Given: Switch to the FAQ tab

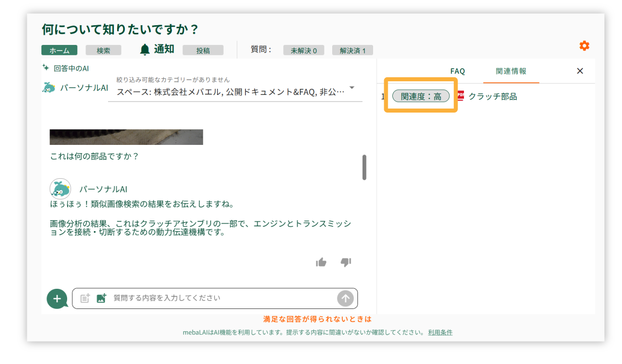Looking at the screenshot, I should point(457,71).
